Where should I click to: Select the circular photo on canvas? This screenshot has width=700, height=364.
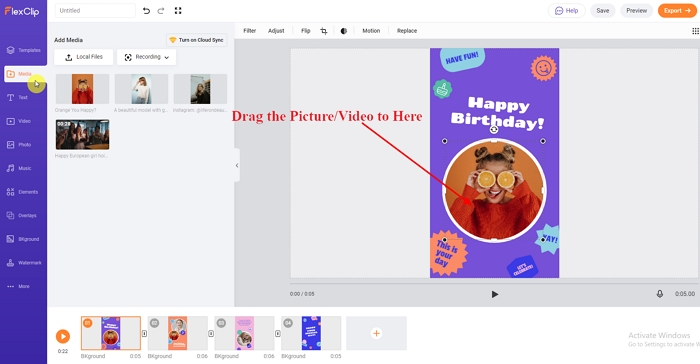(494, 191)
